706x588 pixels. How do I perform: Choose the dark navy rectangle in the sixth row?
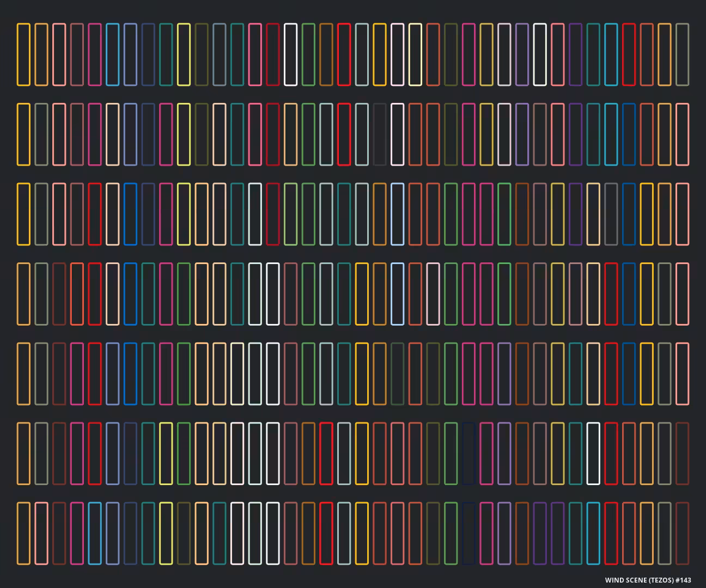468,454
